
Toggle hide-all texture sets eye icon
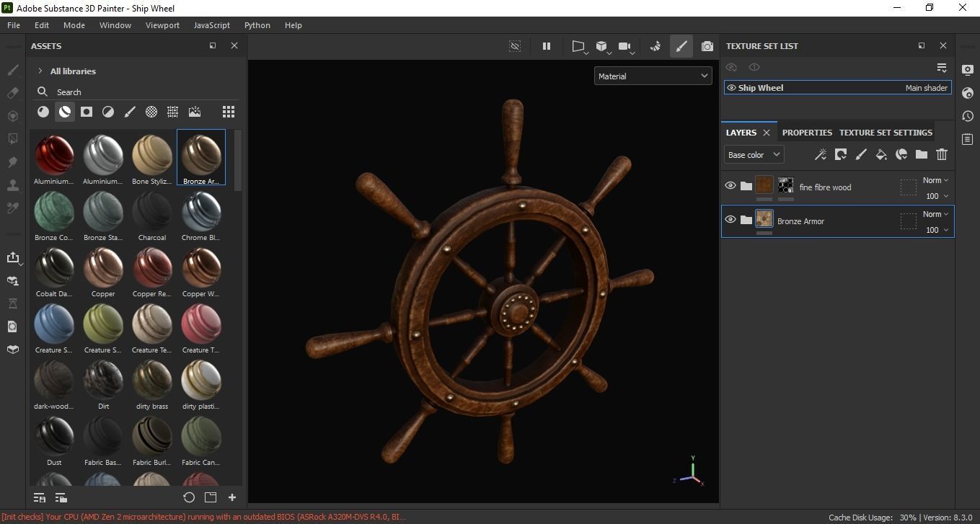pyautogui.click(x=731, y=67)
